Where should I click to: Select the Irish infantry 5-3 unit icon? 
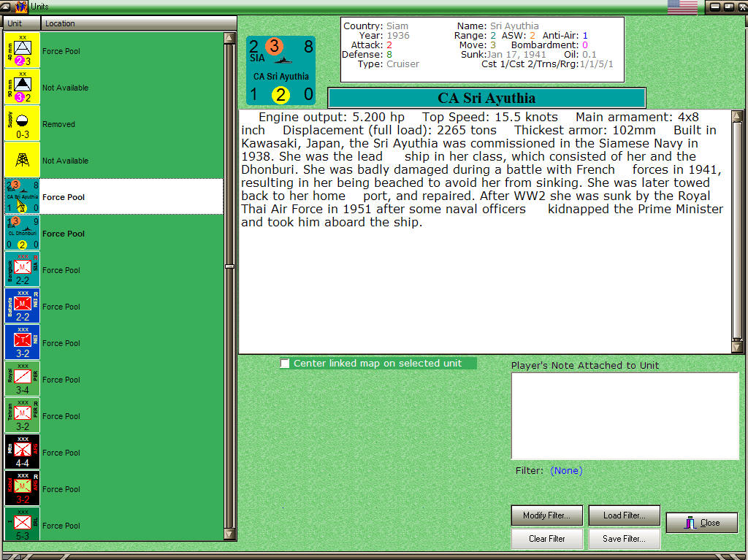click(22, 523)
